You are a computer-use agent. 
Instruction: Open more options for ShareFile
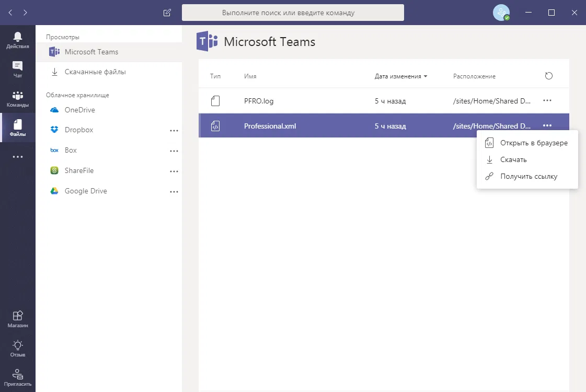pyautogui.click(x=174, y=171)
